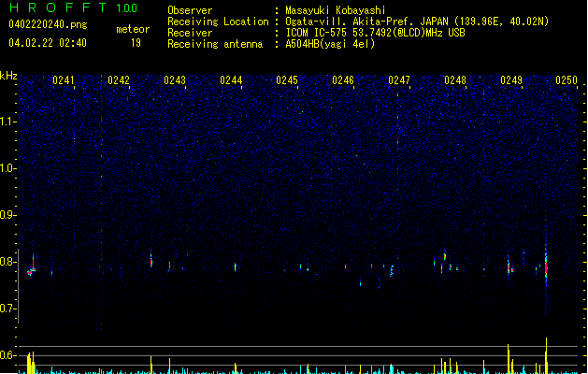Click the antenna text A504HB(yagi 4el)
Screen dimensions: 588x374
[330, 44]
